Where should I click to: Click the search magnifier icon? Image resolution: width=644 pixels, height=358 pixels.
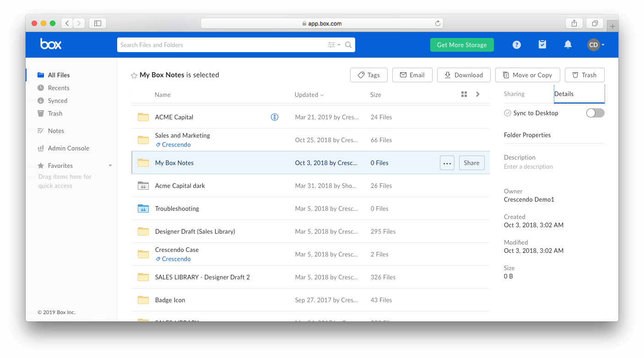click(x=348, y=45)
